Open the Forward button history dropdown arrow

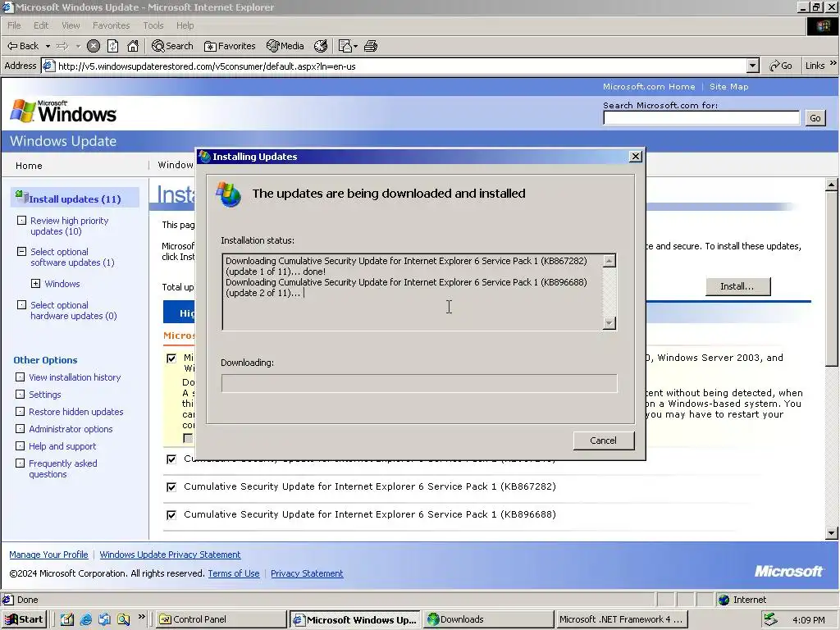click(x=78, y=46)
